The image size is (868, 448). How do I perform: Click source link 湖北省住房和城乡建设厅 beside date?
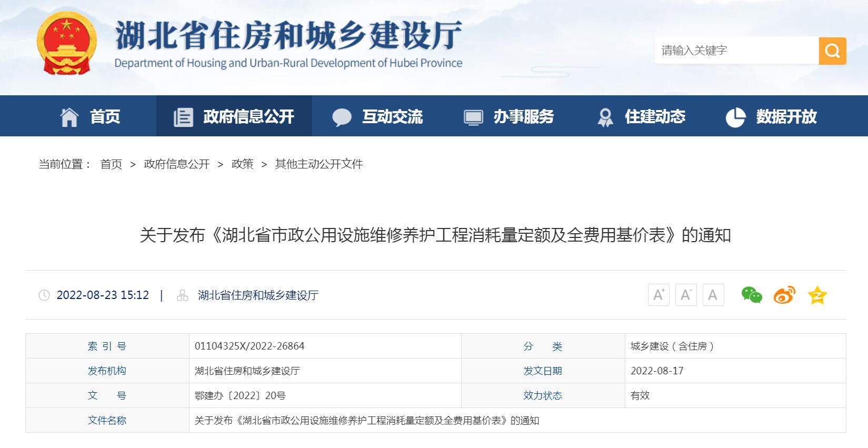(x=258, y=295)
